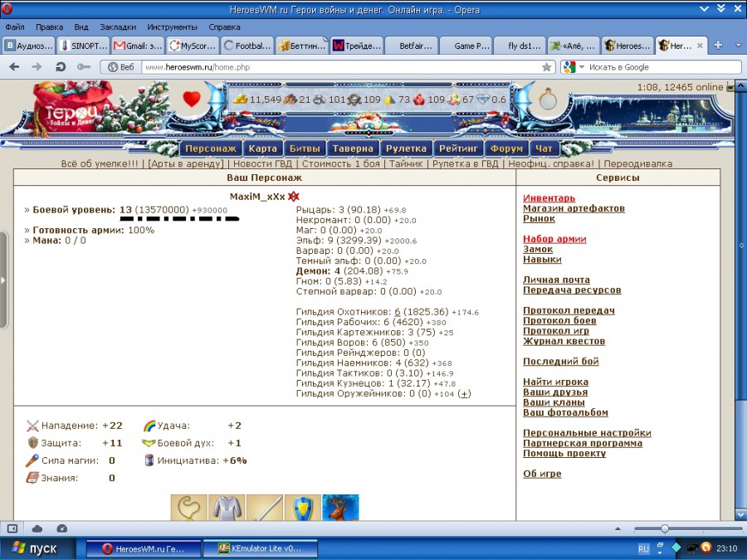Screen dimensions: 747x560
Task: Click the Opera Turbo speedometer icon
Action: (x=62, y=528)
